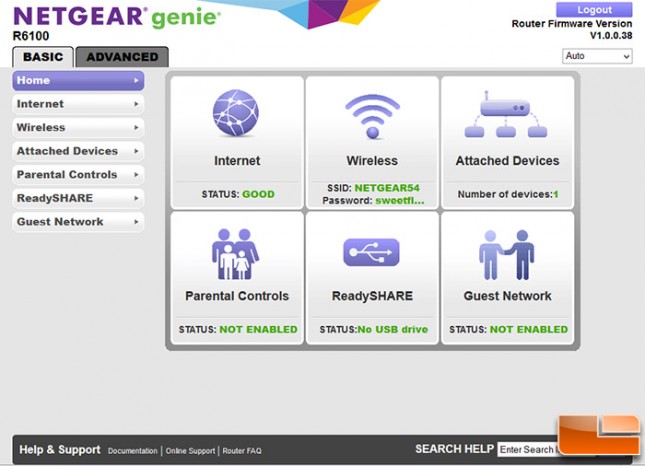Open Attached Devices in the sidebar
The image size is (645, 466).
78,151
